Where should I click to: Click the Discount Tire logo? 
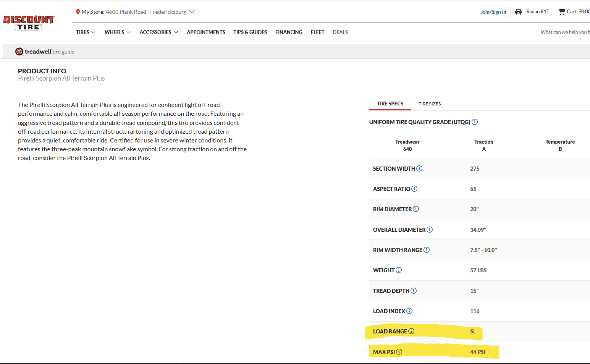point(29,23)
